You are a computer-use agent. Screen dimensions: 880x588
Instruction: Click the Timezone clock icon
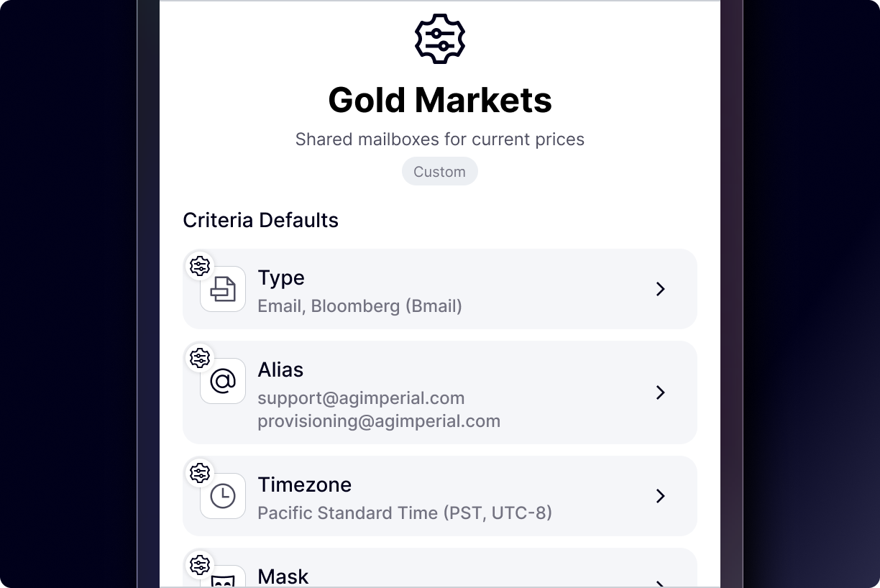[x=223, y=496]
